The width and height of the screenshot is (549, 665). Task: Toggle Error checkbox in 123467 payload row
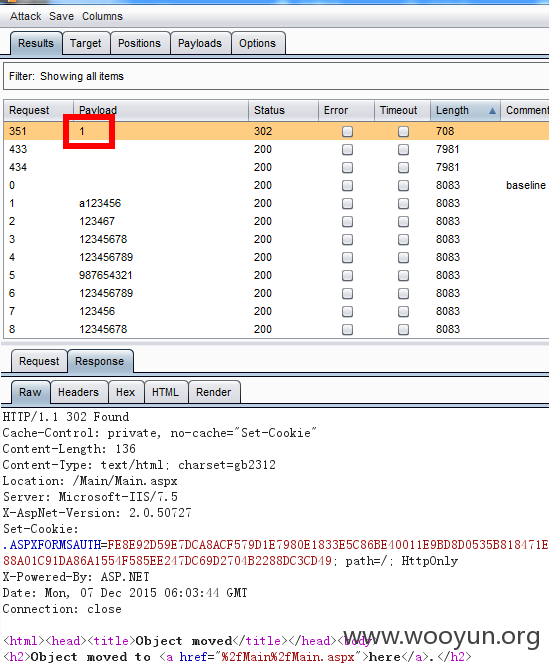tap(347, 221)
